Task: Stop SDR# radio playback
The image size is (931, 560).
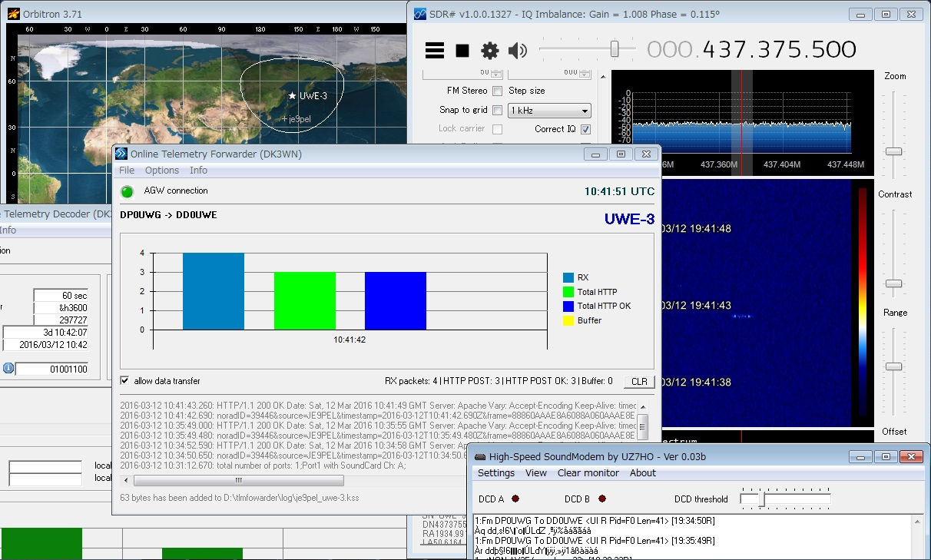Action: [x=462, y=51]
